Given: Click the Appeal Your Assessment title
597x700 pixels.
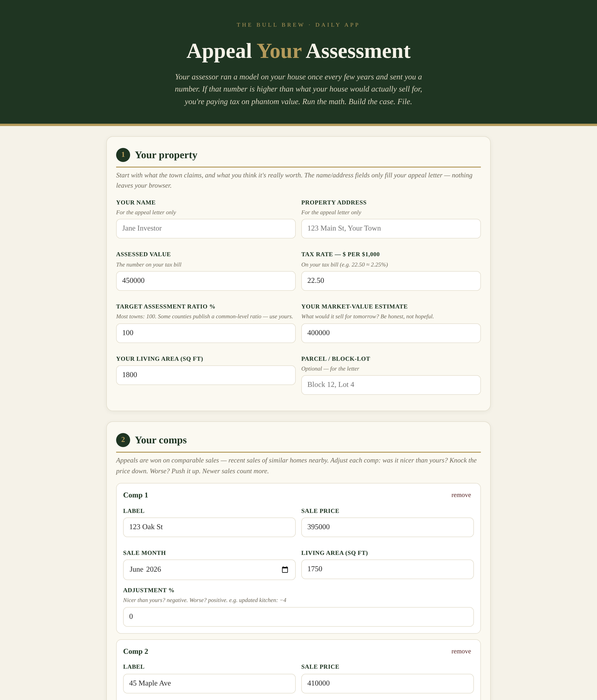Looking at the screenshot, I should (298, 51).
